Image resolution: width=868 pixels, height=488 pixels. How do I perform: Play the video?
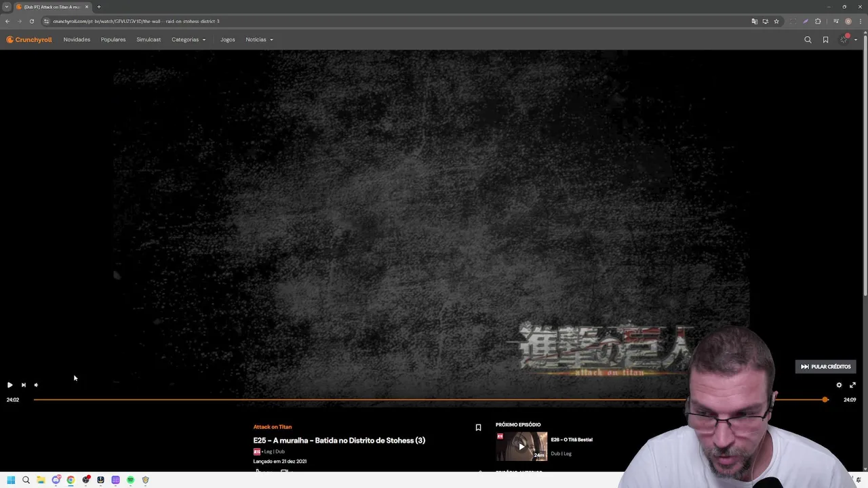9,385
